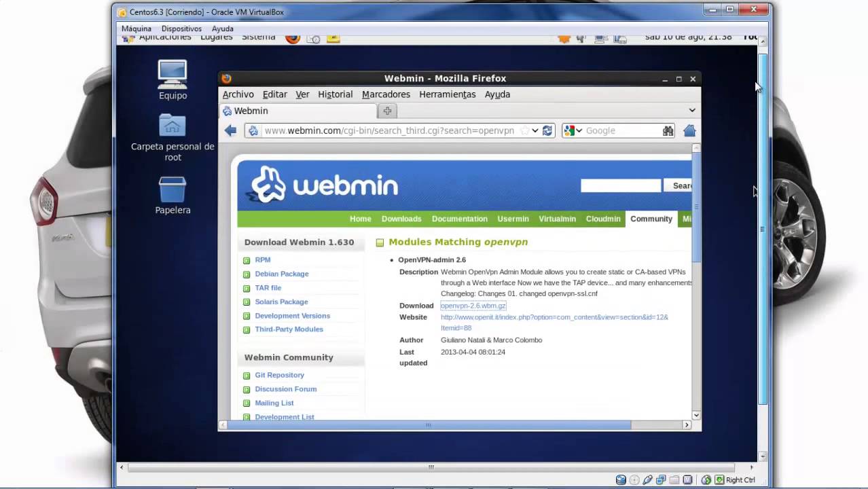868x489 pixels.
Task: Click VirtualBox USB devices status icon
Action: 648,479
